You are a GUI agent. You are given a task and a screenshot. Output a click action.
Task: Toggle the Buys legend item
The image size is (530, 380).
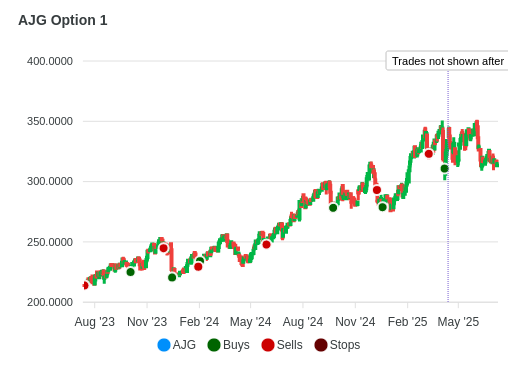[228, 345]
